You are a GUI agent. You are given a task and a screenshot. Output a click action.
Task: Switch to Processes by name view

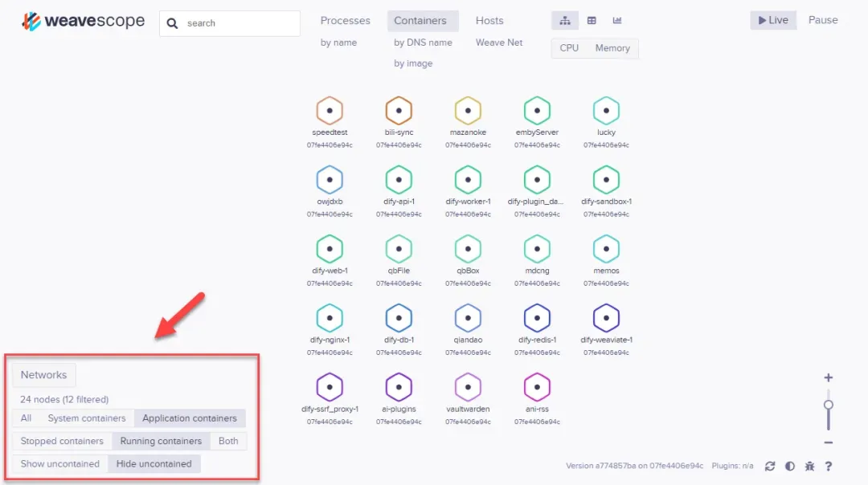(338, 43)
